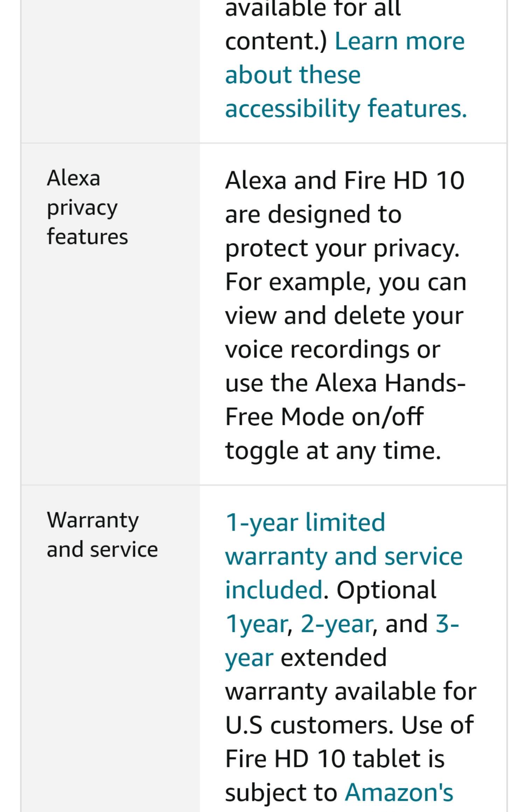Click "warranty available for" text line
The width and height of the screenshot is (525, 812).
click(350, 691)
